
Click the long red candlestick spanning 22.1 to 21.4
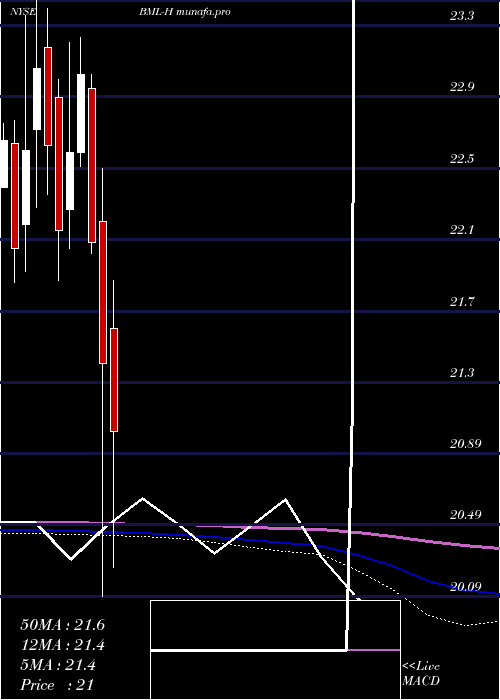[103, 292]
